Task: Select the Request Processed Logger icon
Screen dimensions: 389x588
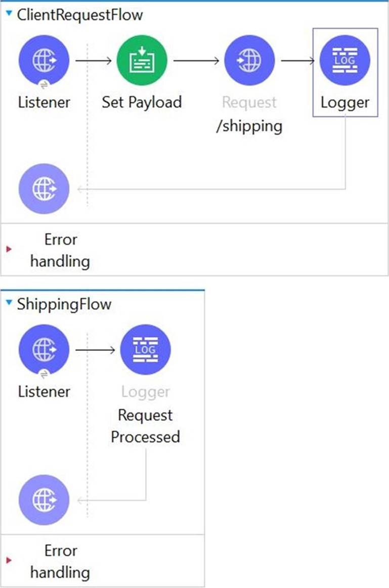Action: [146, 350]
